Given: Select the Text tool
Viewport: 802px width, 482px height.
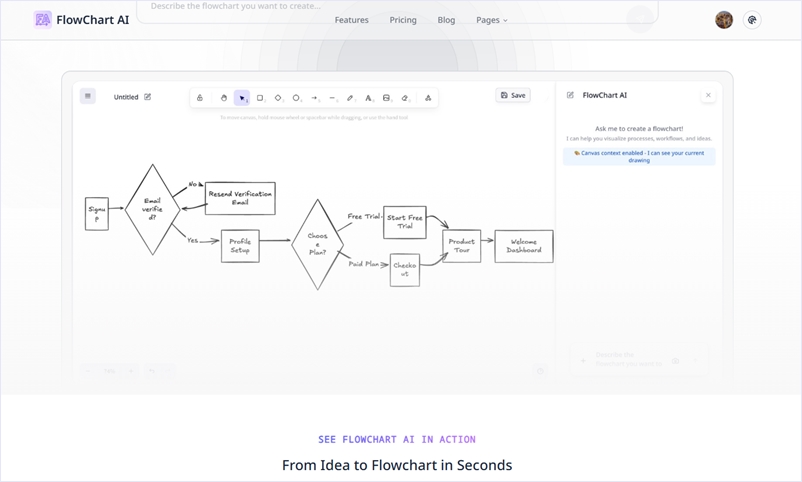Looking at the screenshot, I should point(368,98).
